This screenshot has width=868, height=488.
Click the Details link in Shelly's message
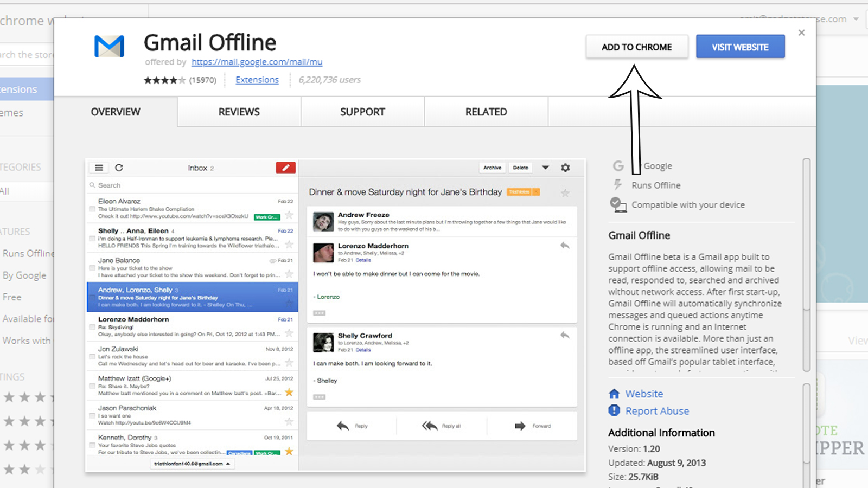pos(363,350)
